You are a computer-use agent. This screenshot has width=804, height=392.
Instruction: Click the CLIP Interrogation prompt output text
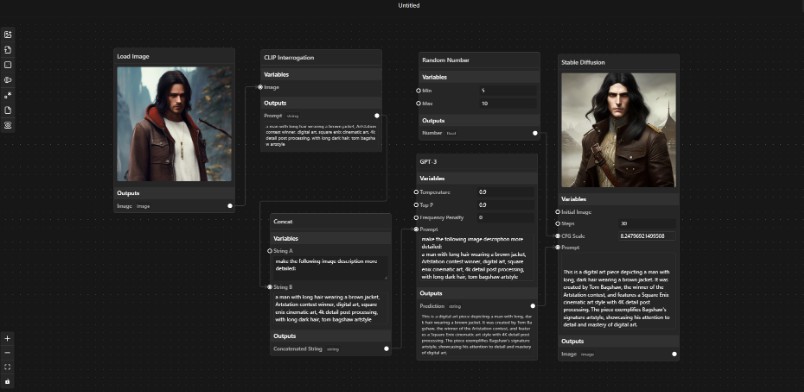tap(321, 135)
